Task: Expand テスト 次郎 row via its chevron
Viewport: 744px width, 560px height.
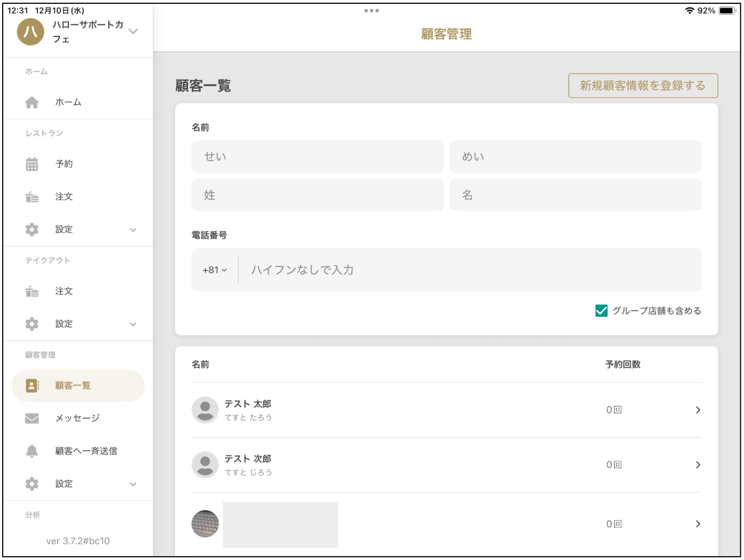Action: [x=698, y=464]
